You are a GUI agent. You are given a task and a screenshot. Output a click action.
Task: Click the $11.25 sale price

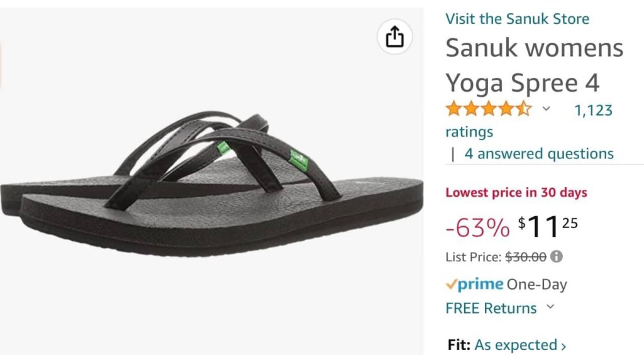click(x=548, y=227)
